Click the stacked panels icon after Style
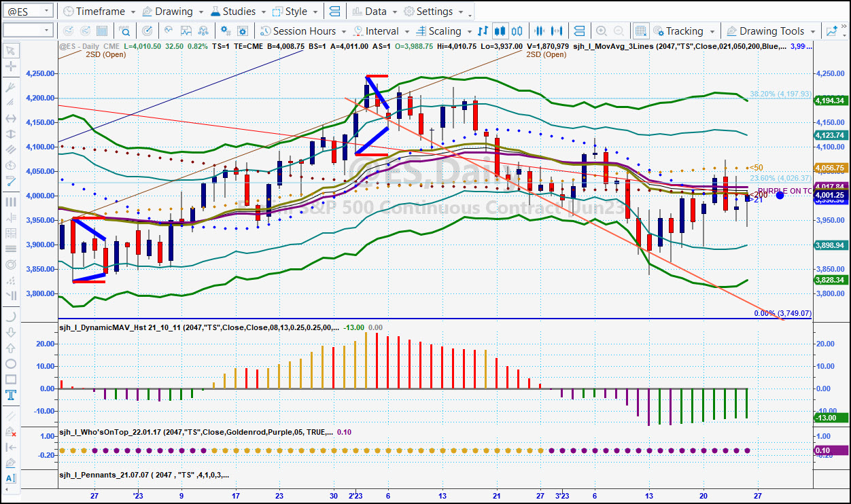Image resolution: width=851 pixels, height=504 pixels. [x=334, y=12]
